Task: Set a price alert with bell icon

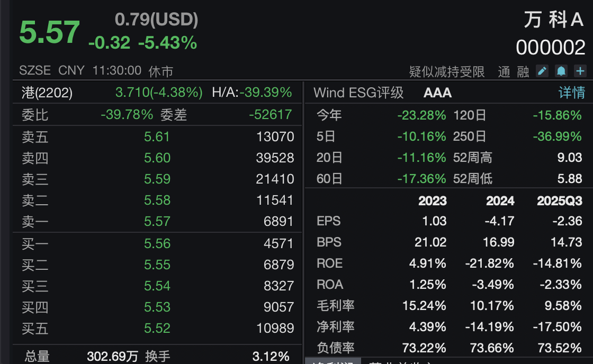Action: [561, 71]
